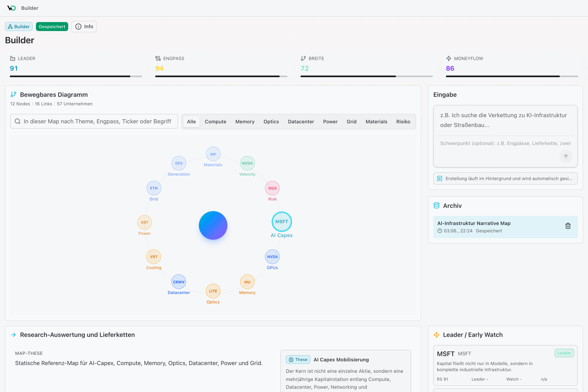This screenshot has width=588, height=392.
Task: Click the Leader progress bar
Action: pos(76,76)
